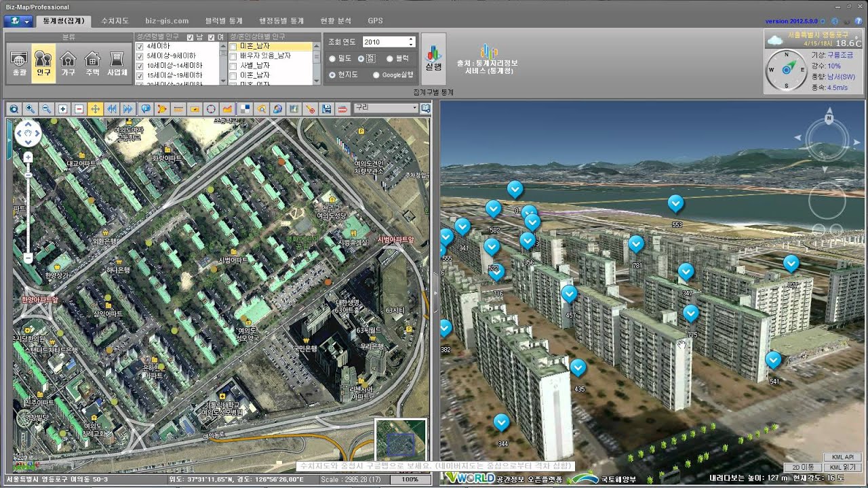Select the 총괄 category icon

[x=19, y=63]
